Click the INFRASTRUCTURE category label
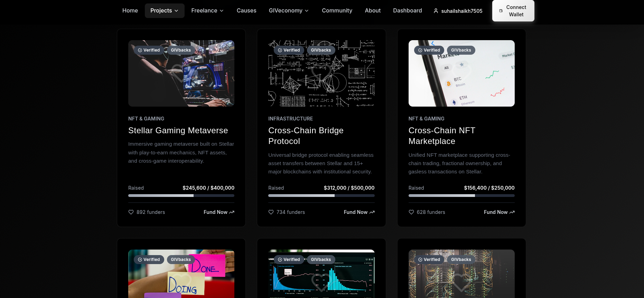Viewport: 644px width, 298px height. 290,119
